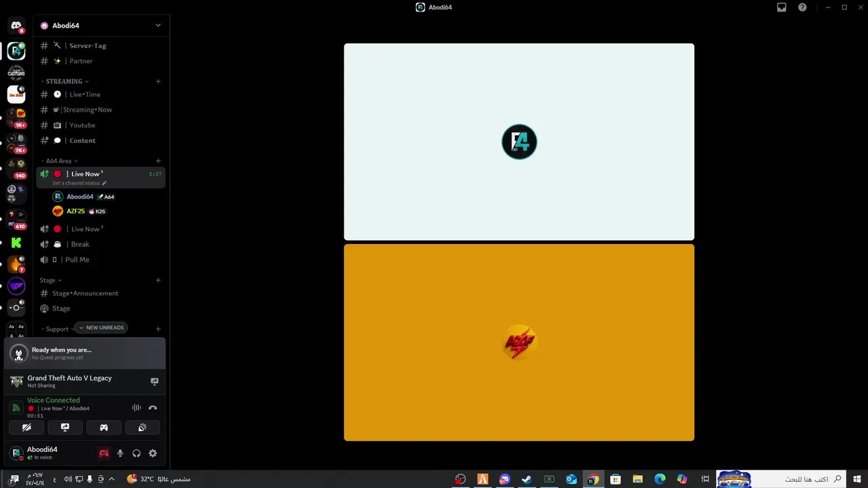Add a channel to A64 Area
Image resolution: width=868 pixels, height=488 pixels.
pos(158,161)
